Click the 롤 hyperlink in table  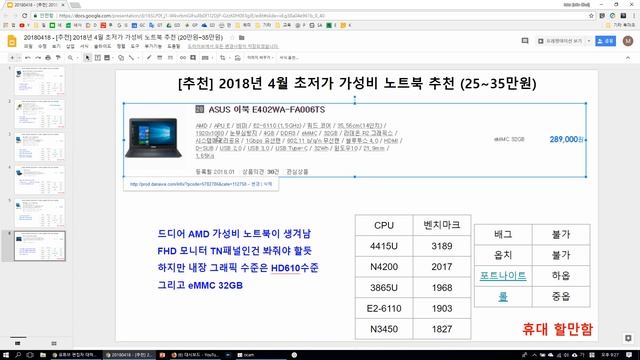(503, 296)
